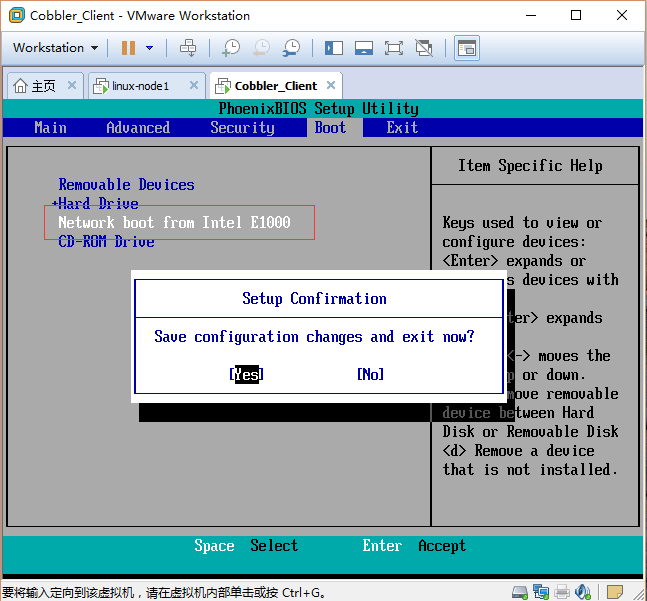Click the network adapter status icon
This screenshot has height=601, width=647.
541,592
